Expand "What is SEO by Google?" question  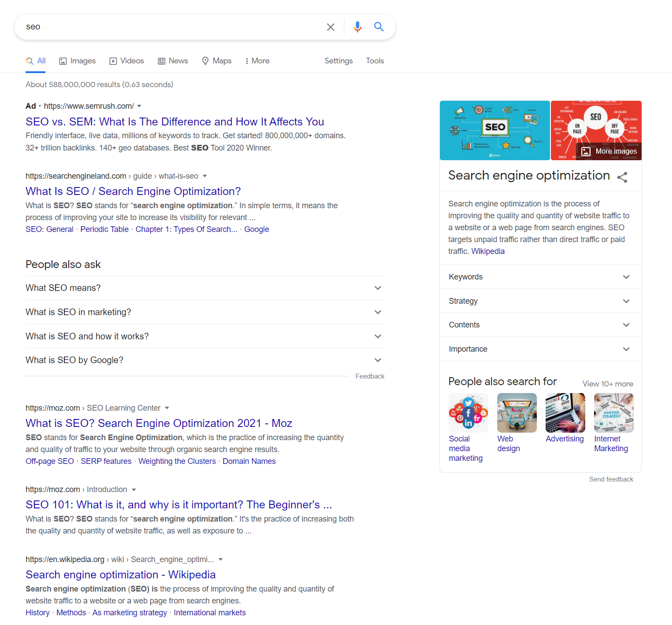(205, 360)
